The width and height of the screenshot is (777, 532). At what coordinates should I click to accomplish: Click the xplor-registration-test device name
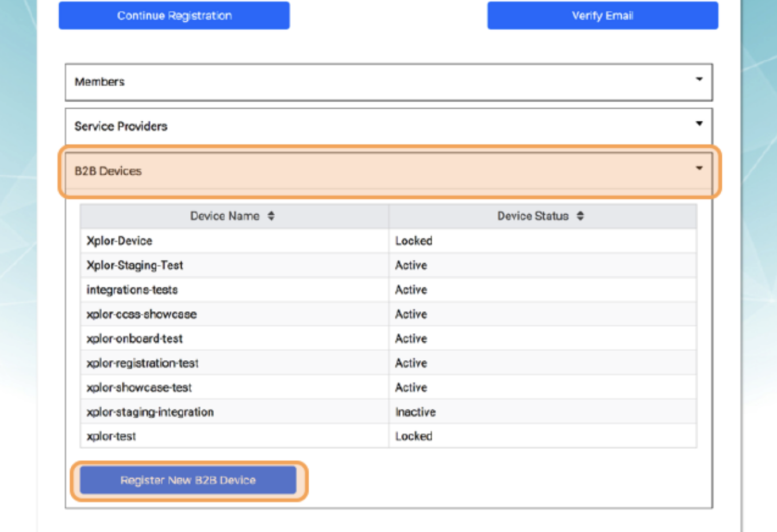[x=143, y=363]
